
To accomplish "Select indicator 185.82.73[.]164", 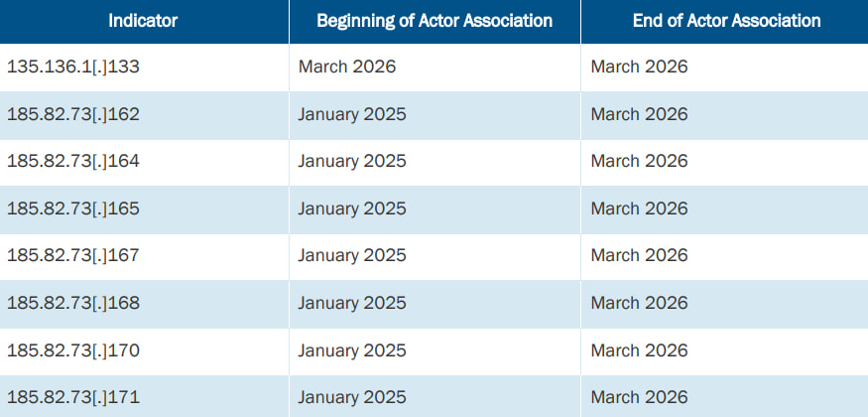I will pyautogui.click(x=73, y=161).
